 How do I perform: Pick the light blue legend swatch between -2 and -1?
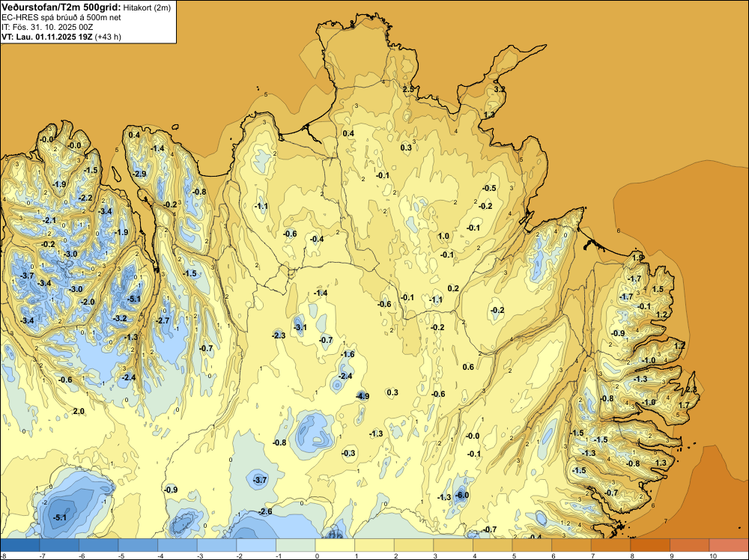[256, 545]
